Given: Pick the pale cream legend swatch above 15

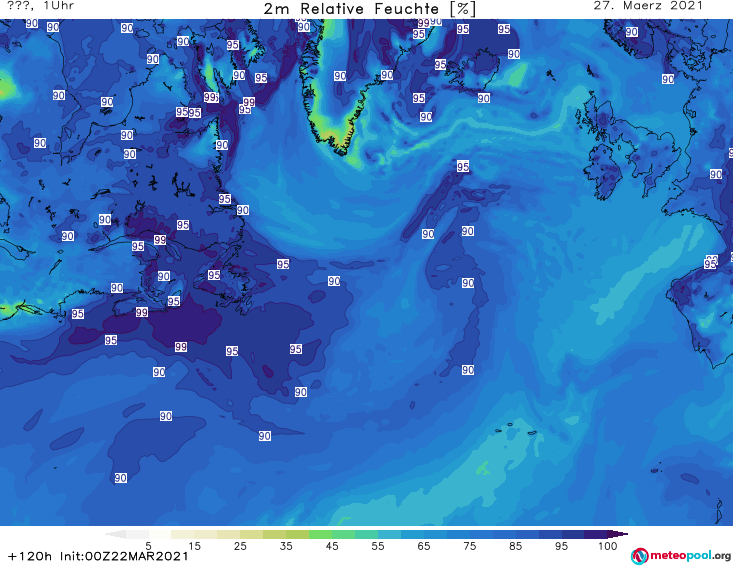Looking at the screenshot, I should tap(183, 534).
